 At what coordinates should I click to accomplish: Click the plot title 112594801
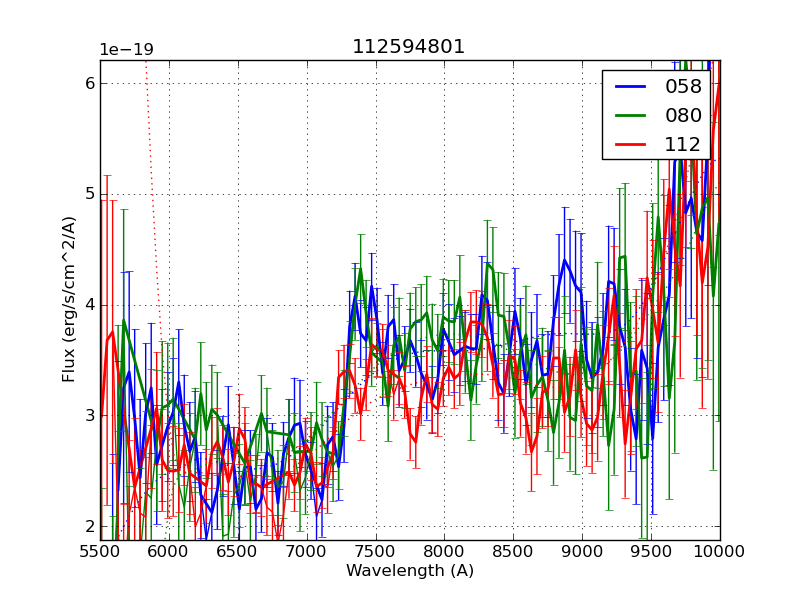pos(409,47)
